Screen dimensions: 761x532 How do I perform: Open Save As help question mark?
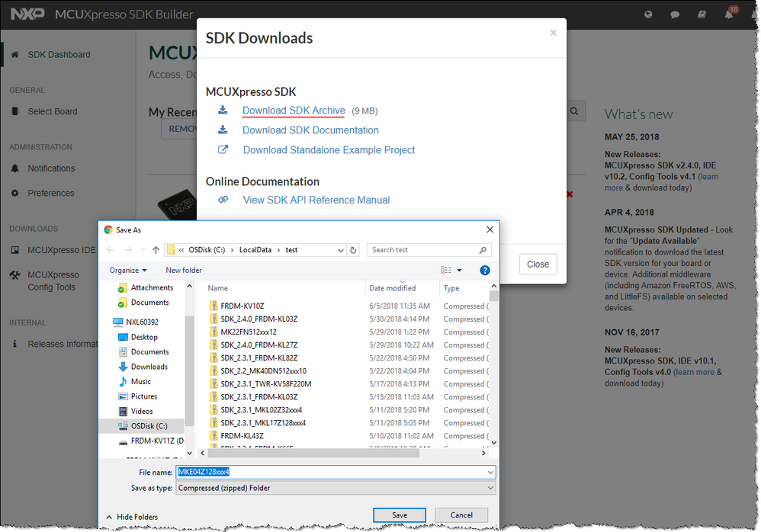tap(484, 270)
